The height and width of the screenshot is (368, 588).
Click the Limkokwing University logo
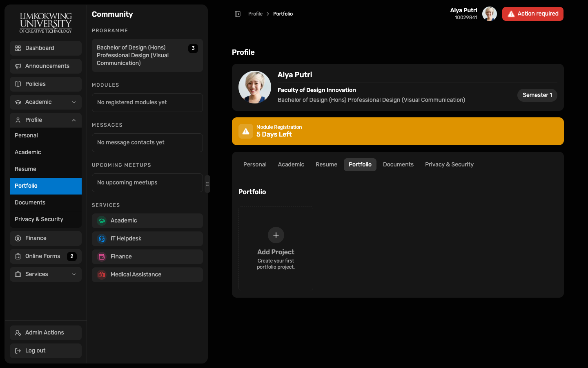tap(46, 22)
